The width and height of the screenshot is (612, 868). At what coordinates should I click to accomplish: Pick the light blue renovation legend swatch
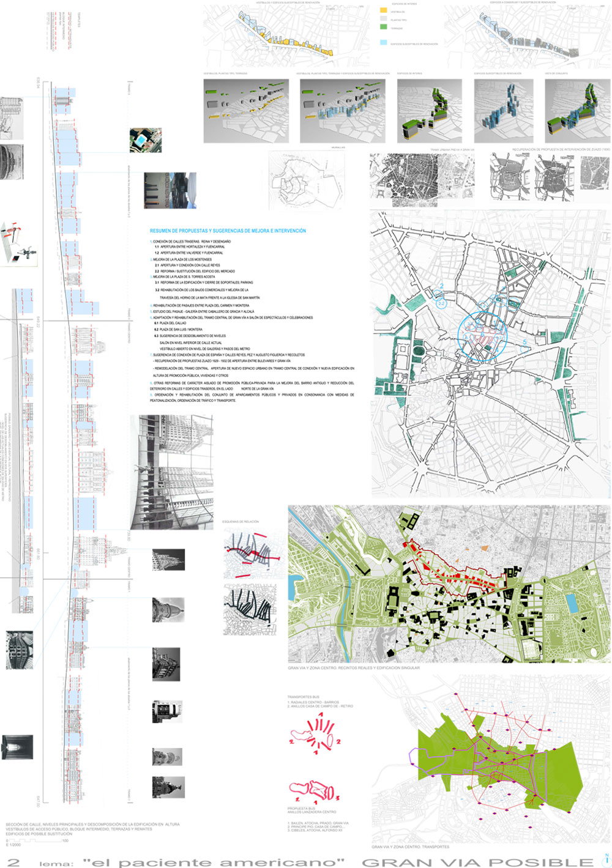384,43
